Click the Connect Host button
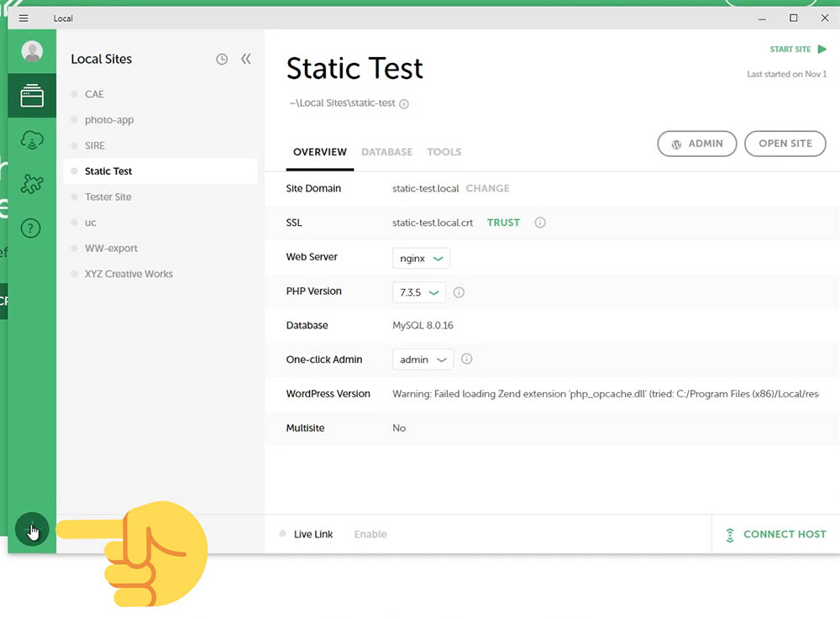This screenshot has height=619, width=840. (776, 534)
